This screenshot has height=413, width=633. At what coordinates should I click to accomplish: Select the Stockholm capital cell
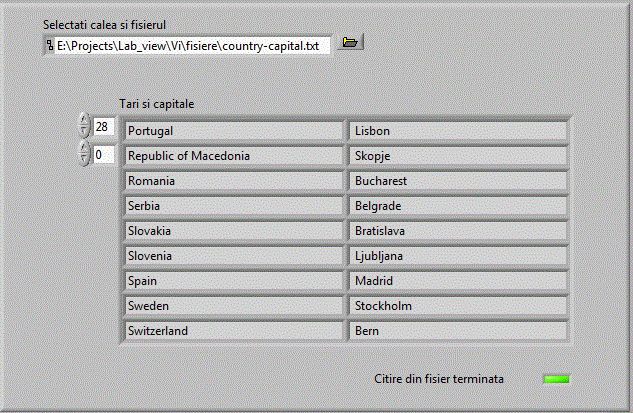(x=458, y=306)
